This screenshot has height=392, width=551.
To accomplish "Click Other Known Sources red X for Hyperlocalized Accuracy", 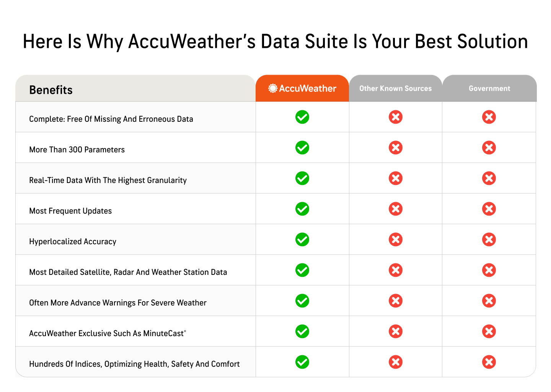I will (396, 240).
